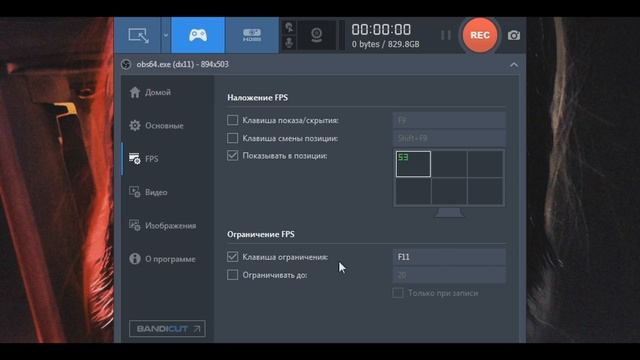Start recording with REC button
Image resolution: width=640 pixels, height=360 pixels.
(x=480, y=35)
